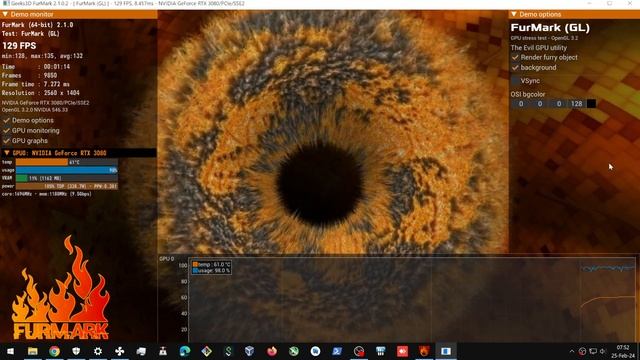Switch to the FurMark flame taskbar icon
The height and width of the screenshot is (360, 640).
pyautogui.click(x=424, y=351)
